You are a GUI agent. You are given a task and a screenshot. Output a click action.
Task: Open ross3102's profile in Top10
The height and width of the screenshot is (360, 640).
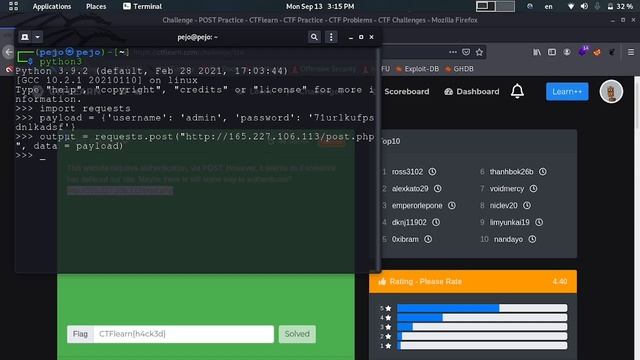click(407, 172)
